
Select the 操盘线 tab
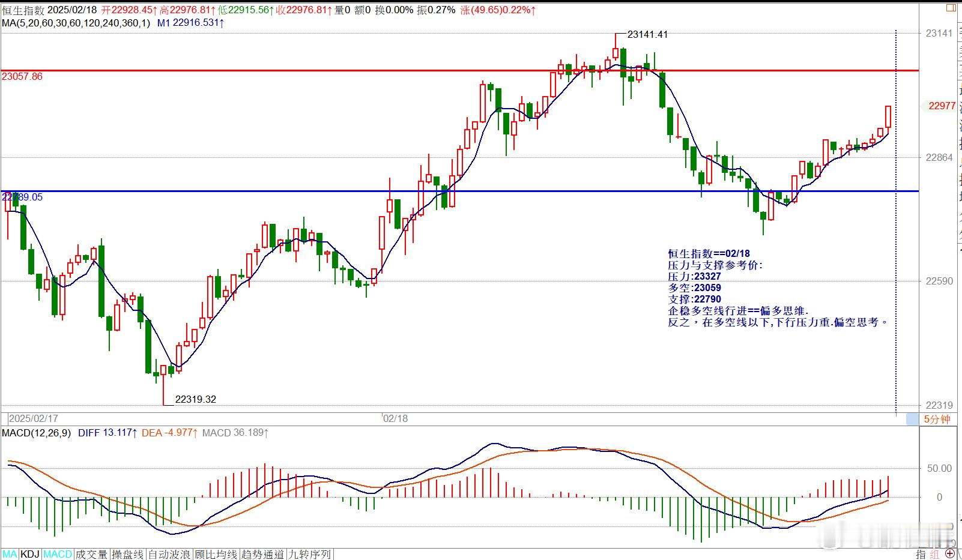[128, 555]
